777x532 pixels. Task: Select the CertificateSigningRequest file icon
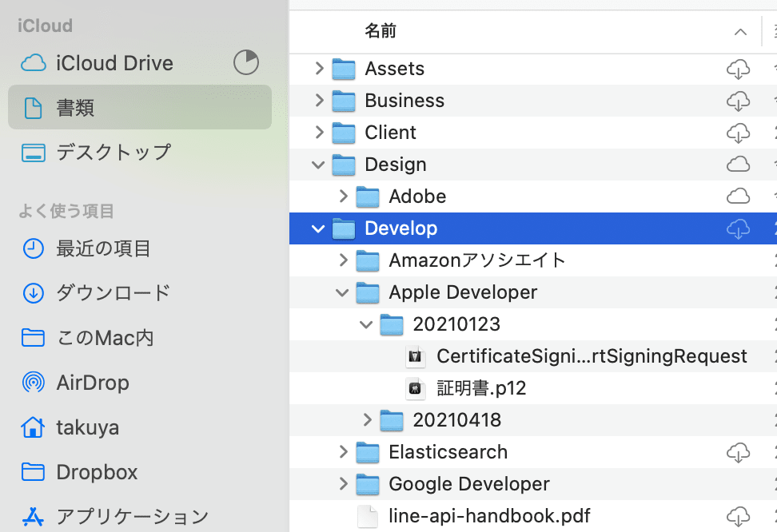[415, 356]
